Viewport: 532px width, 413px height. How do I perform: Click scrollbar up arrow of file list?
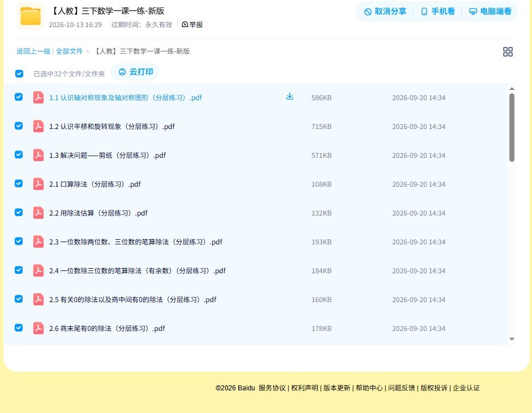(x=512, y=88)
